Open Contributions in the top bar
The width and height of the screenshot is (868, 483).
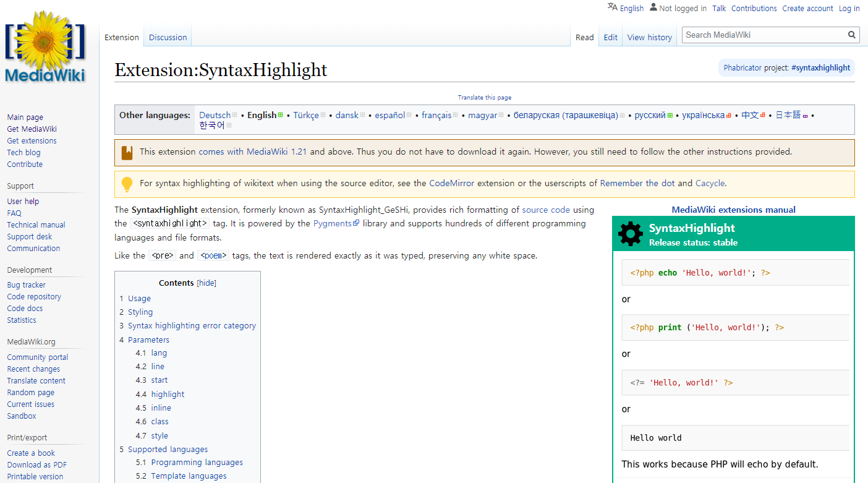point(754,8)
